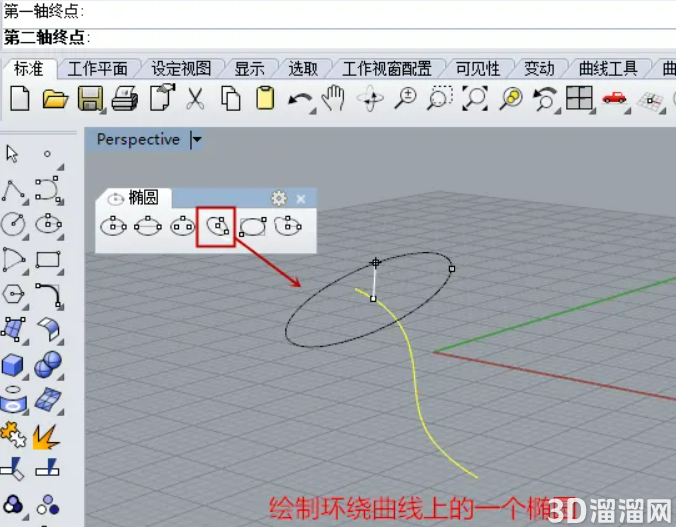
Task: Toggle the four-viewport layout icon
Action: 579,98
